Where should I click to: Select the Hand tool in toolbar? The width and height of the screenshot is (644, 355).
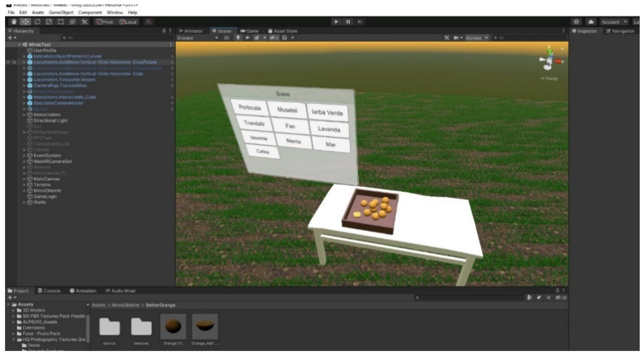[14, 22]
